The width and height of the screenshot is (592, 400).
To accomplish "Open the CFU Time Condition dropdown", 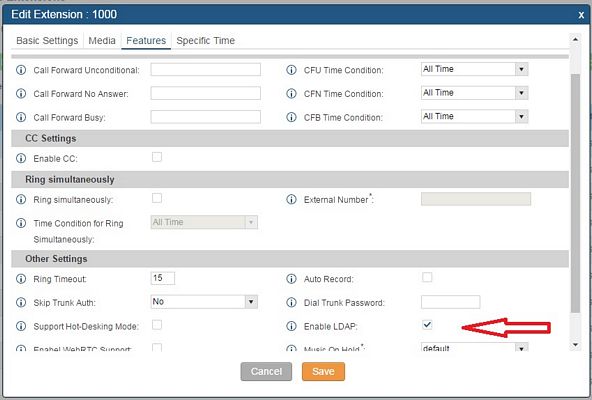I will [475, 69].
